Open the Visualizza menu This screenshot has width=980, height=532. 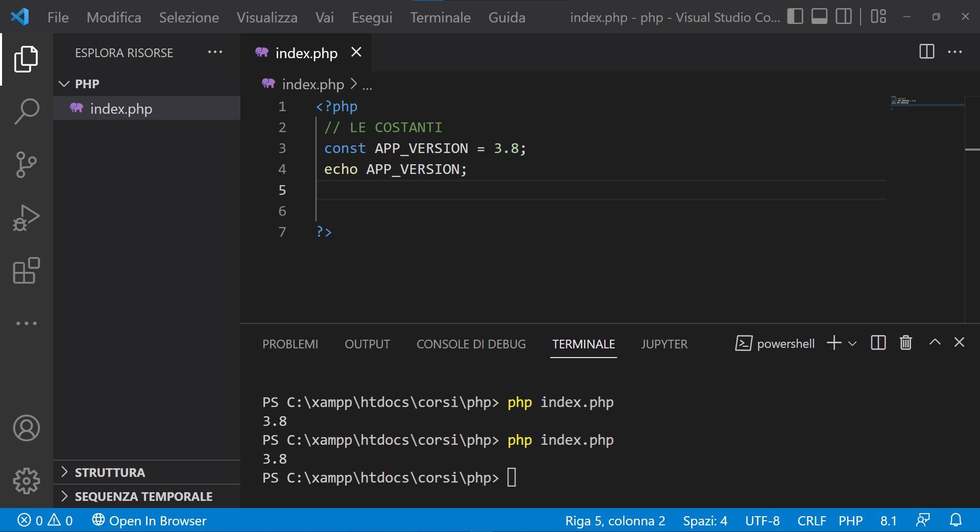(267, 17)
